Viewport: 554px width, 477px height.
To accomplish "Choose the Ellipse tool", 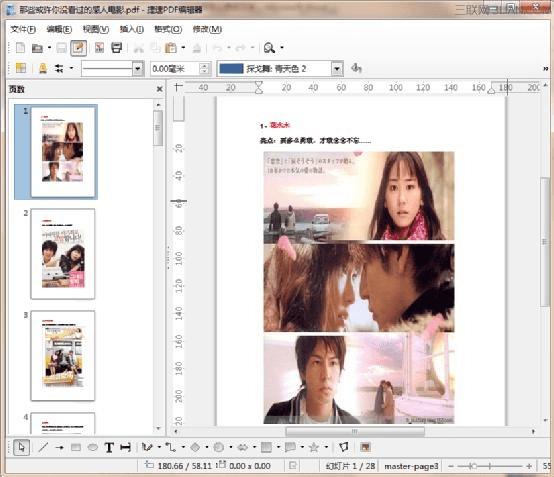I will click(93, 447).
